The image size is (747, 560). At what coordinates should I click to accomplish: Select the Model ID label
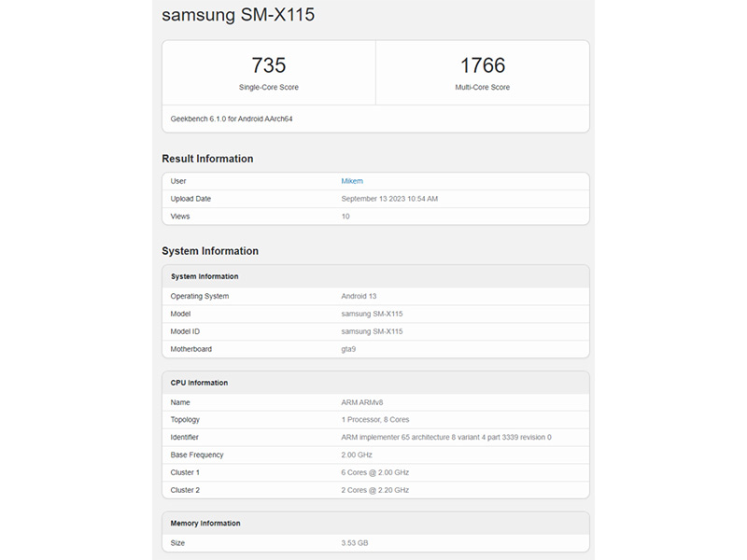click(185, 331)
